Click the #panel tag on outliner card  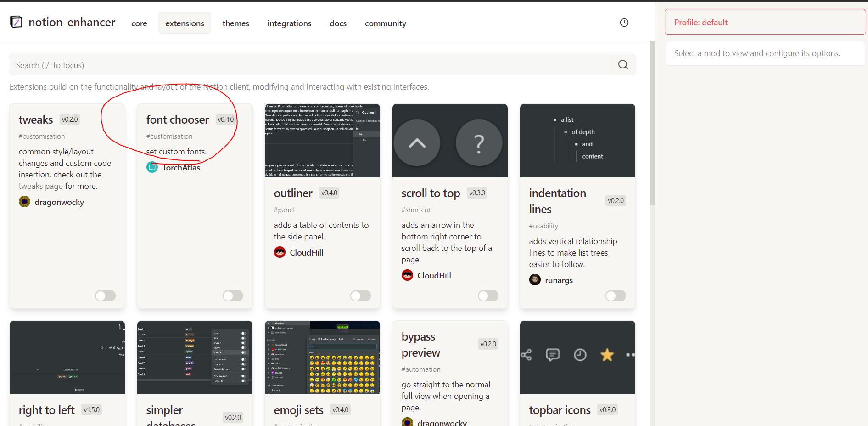pyautogui.click(x=284, y=210)
